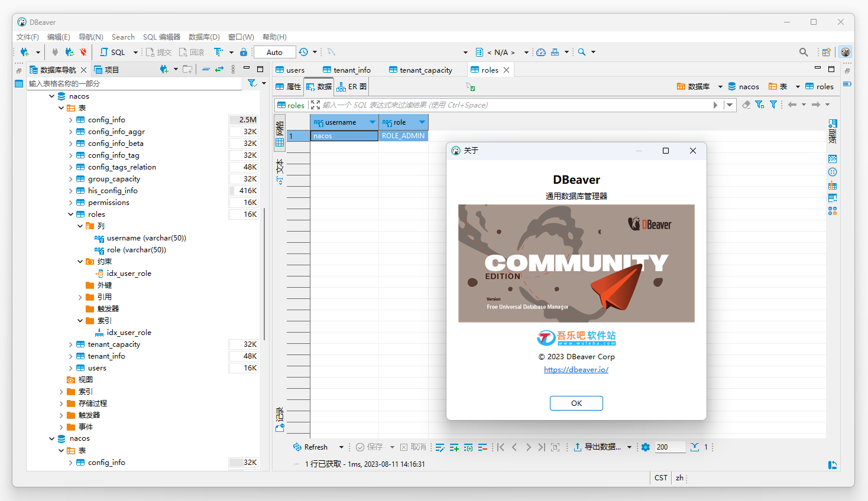Screen dimensions: 868x501
Task: Open the role column sort dropdown
Action: click(422, 122)
